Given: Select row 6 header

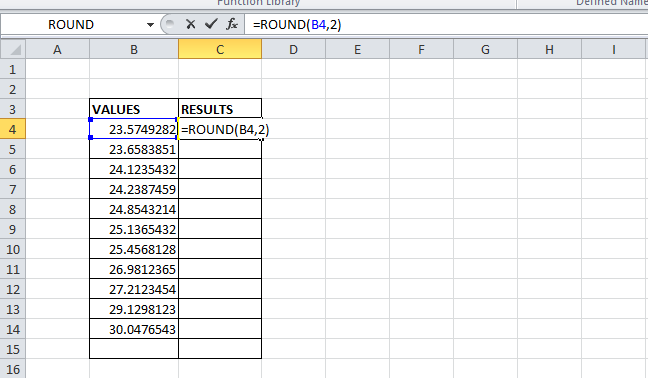Looking at the screenshot, I should pos(13,169).
